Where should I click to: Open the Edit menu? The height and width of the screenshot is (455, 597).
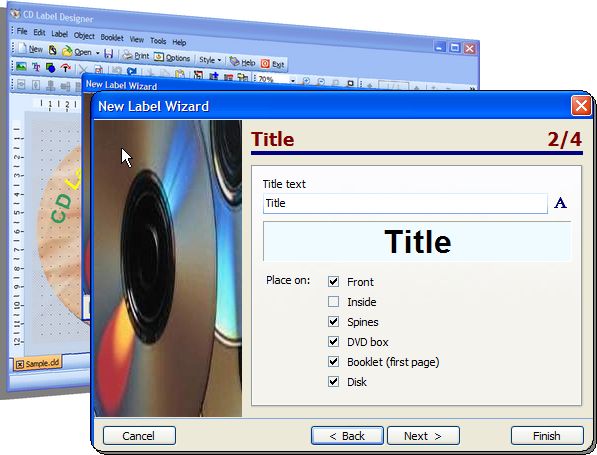click(x=39, y=33)
